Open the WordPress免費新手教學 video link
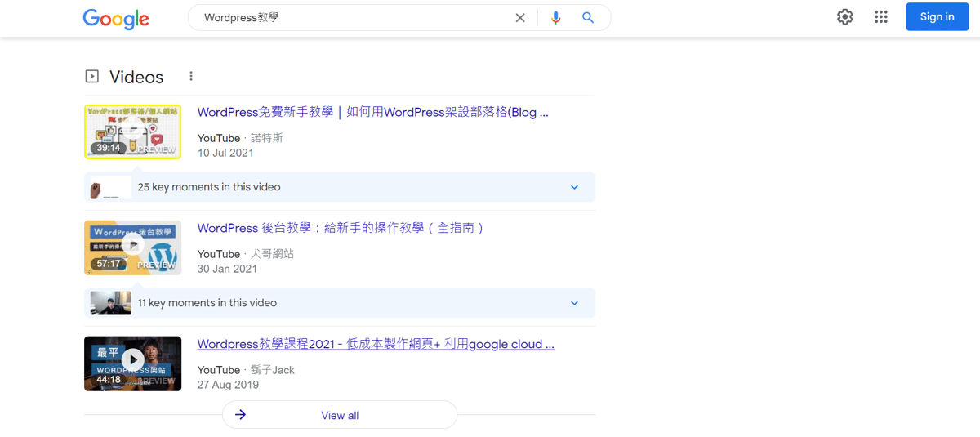Screen dimensions: 980x437 (372, 113)
